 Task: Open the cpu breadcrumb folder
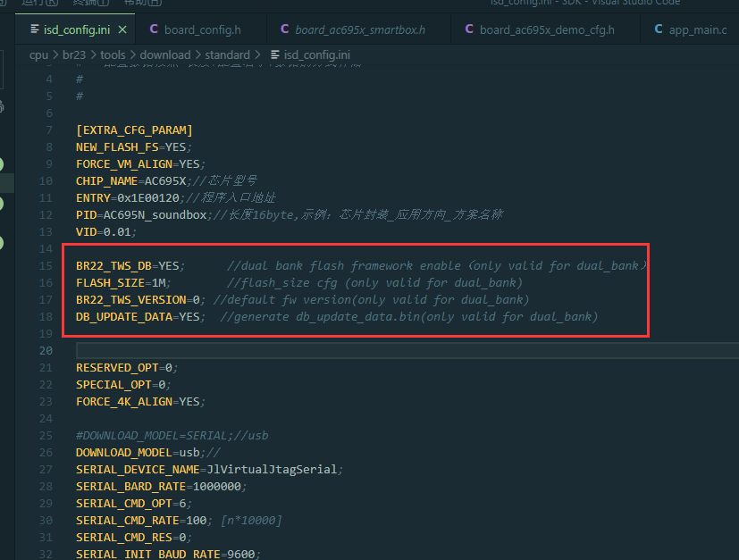[x=38, y=55]
